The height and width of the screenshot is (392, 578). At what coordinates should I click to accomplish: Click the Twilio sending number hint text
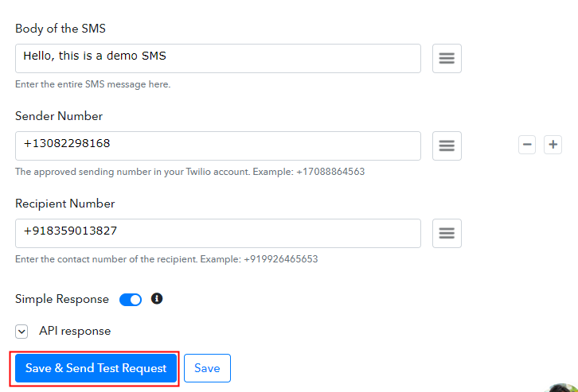coord(189,172)
